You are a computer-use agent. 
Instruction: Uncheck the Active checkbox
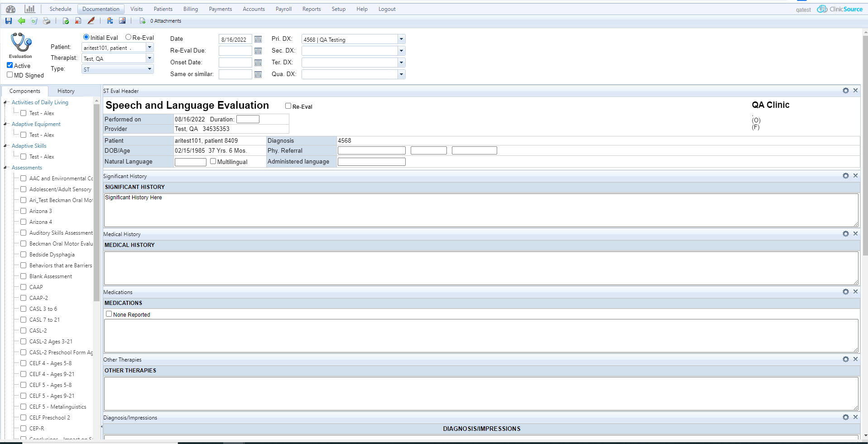(x=10, y=65)
